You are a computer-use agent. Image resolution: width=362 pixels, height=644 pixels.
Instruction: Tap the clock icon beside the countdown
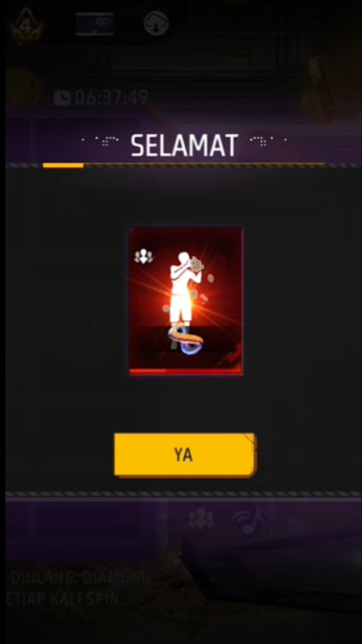click(63, 98)
